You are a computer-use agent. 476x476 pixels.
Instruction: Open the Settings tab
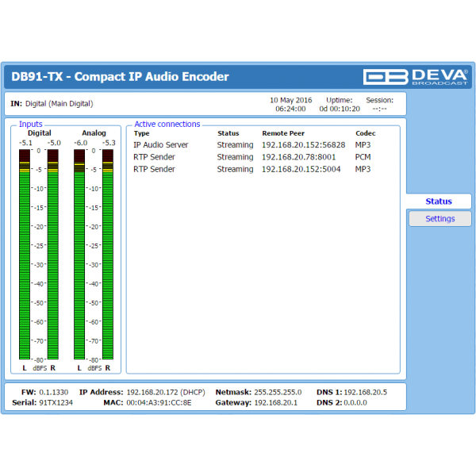click(440, 219)
